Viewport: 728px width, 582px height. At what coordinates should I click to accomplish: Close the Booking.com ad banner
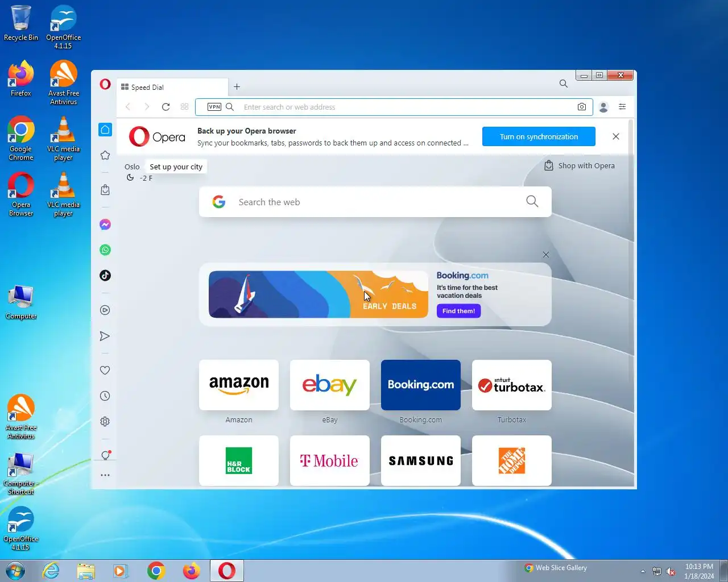pyautogui.click(x=546, y=255)
